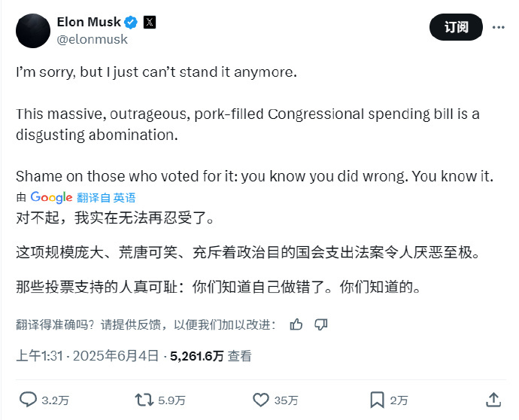519x420 pixels.
Task: Click the 翻译自 英语 translation link
Action: [x=106, y=198]
